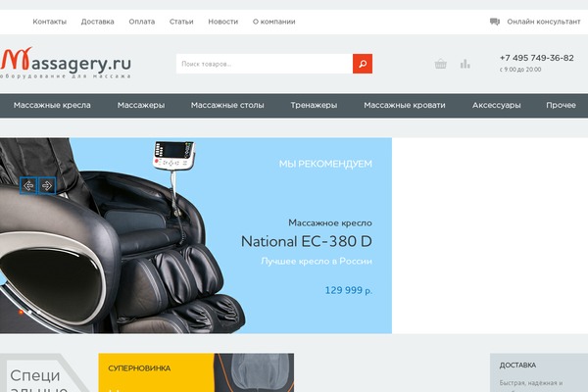Image resolution: width=588 pixels, height=392 pixels.
Task: Click the red search magnifier button
Action: [x=363, y=64]
